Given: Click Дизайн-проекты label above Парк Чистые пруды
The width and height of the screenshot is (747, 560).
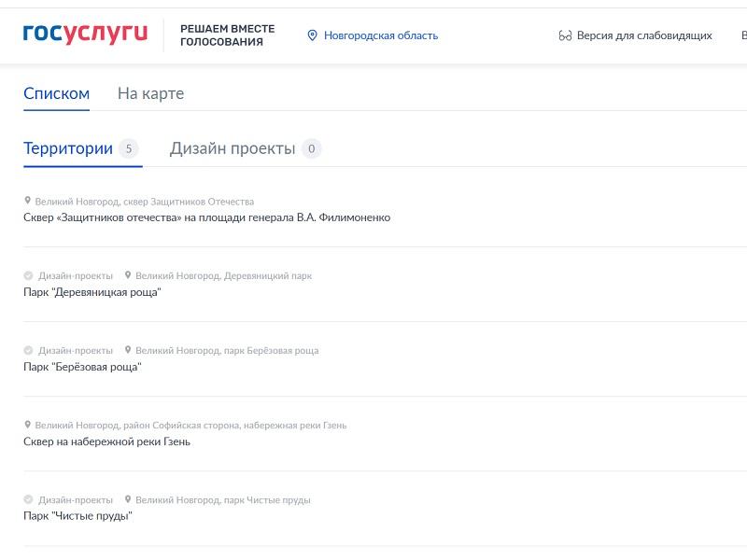Looking at the screenshot, I should [x=76, y=500].
